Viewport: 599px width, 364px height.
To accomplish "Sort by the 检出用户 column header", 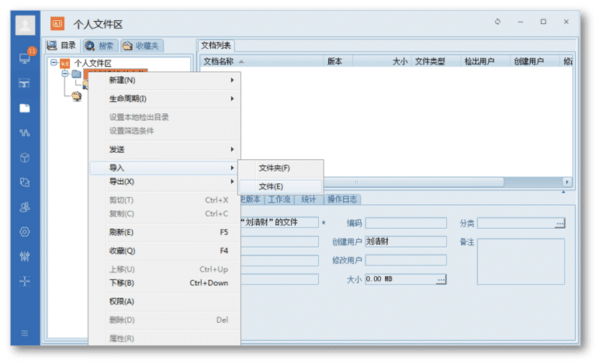I will tap(485, 61).
